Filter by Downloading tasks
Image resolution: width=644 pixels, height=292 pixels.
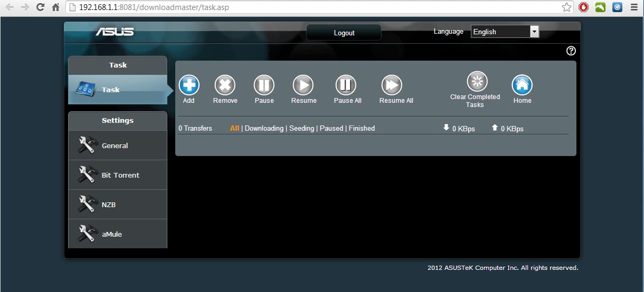tap(264, 128)
